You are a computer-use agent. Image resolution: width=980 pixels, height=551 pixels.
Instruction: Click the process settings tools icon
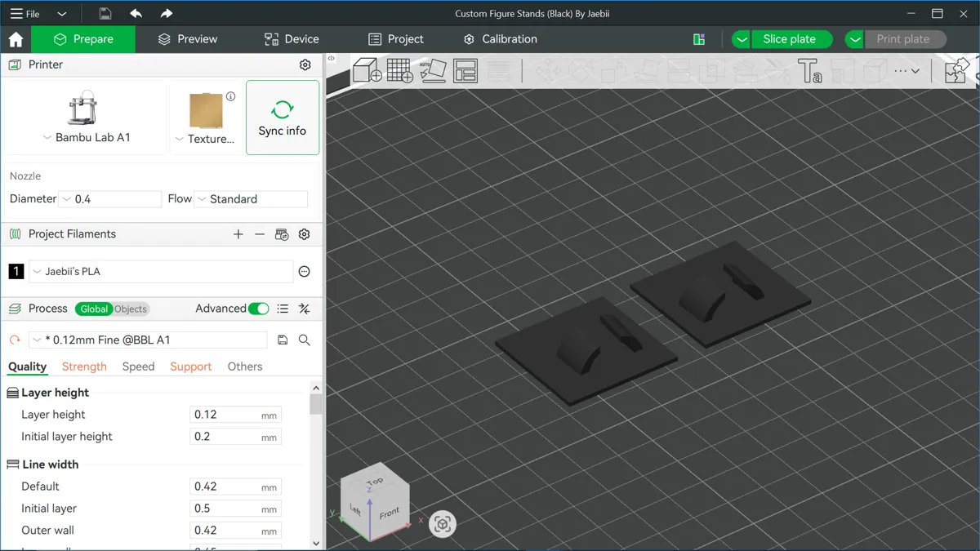[305, 309]
